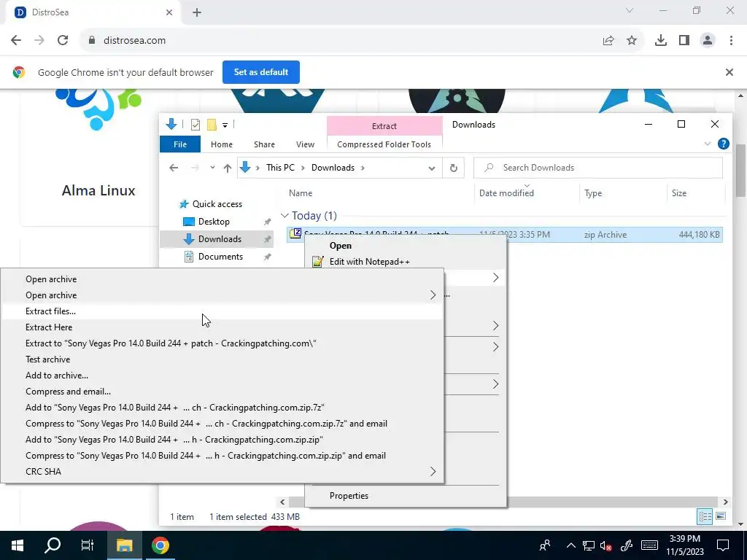The height and width of the screenshot is (560, 747).
Task: Expand Open archive submenu arrow
Action: pos(433,295)
